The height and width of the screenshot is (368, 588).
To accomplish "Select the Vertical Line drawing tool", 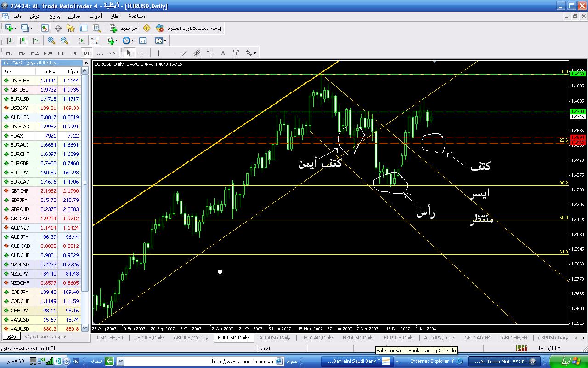I will [x=159, y=53].
